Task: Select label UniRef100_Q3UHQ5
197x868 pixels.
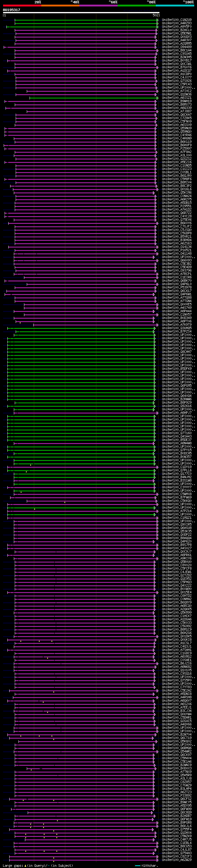Action: (x=177, y=328)
